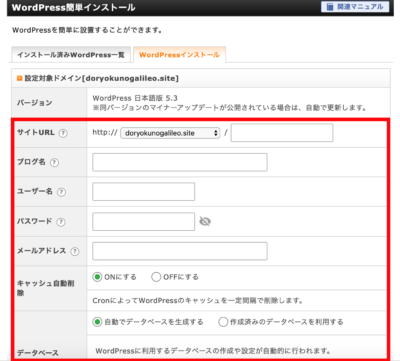Image resolution: width=400 pixels, height=361 pixels.
Task: Click the メールアドレス input field
Action: pyautogui.click(x=180, y=251)
